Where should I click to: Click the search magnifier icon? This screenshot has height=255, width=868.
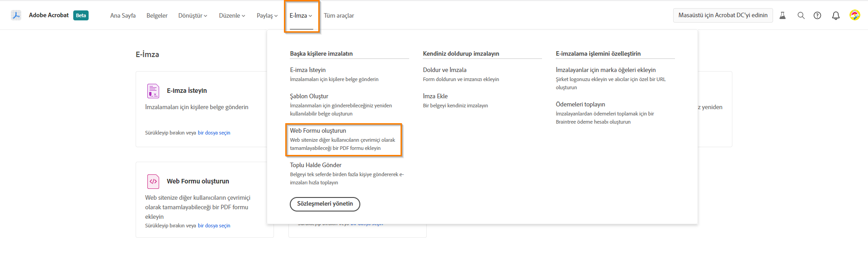coord(801,15)
